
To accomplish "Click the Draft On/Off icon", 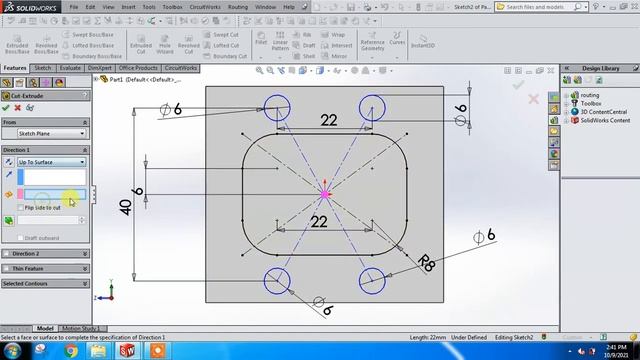I will click(x=9, y=221).
